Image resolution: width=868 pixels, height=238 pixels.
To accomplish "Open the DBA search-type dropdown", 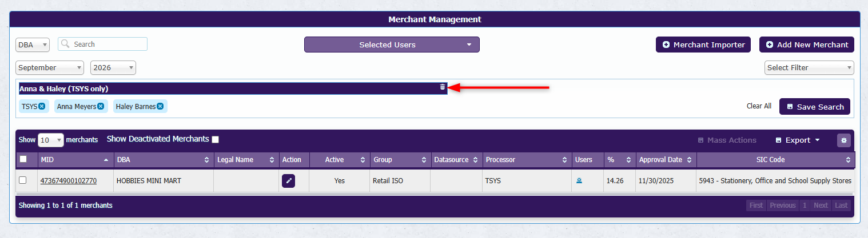I will tap(33, 45).
